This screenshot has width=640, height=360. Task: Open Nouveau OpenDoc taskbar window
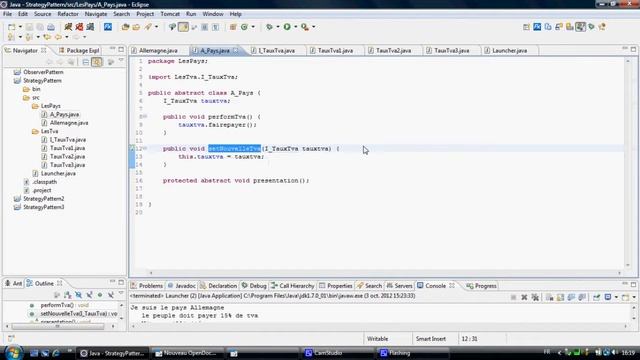click(189, 353)
